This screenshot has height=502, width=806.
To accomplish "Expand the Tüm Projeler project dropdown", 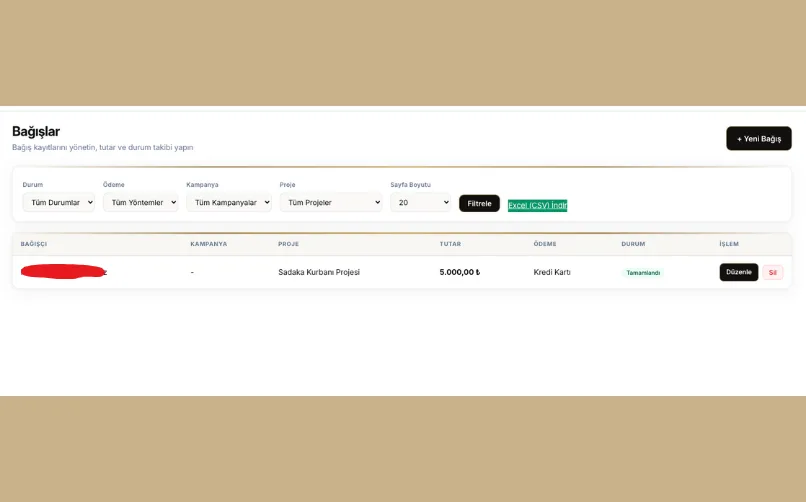I will coord(330,203).
